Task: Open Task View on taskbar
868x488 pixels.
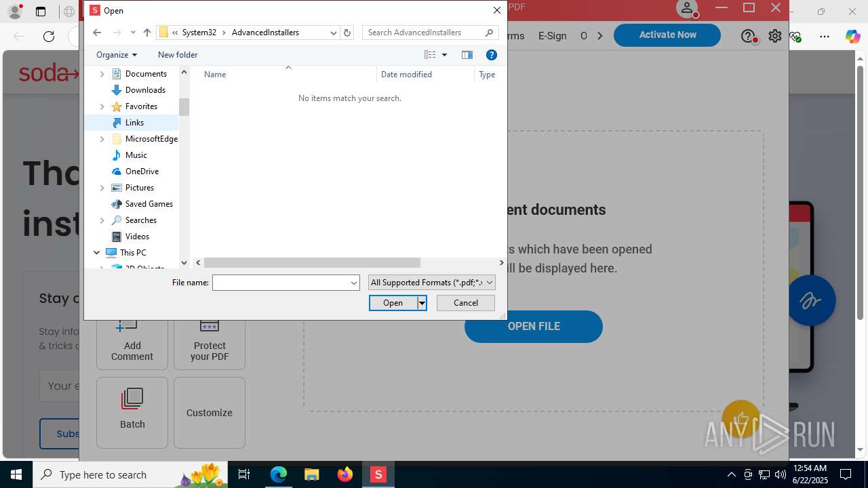Action: 245,474
